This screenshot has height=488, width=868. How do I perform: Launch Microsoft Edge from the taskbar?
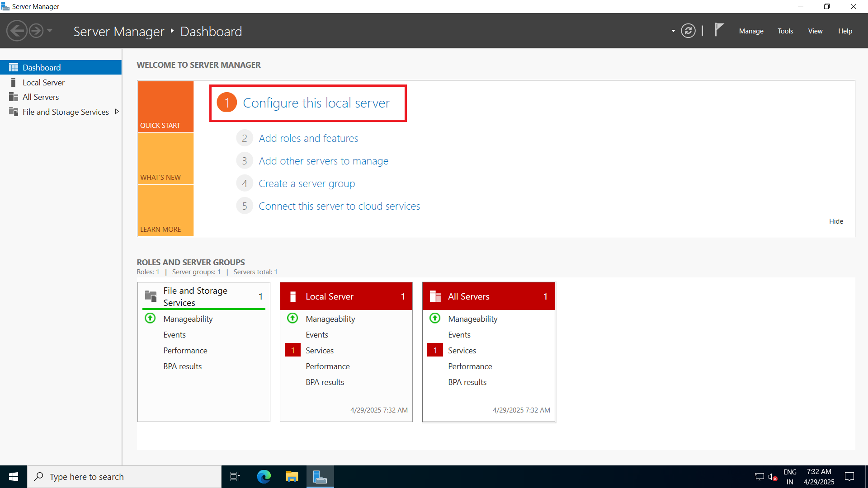264,477
